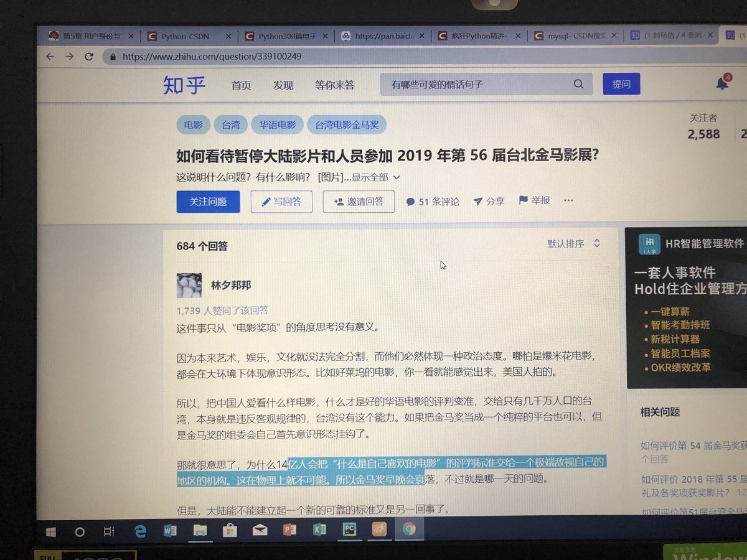
Task: Close the Python-CSDN tab
Action: point(228,36)
